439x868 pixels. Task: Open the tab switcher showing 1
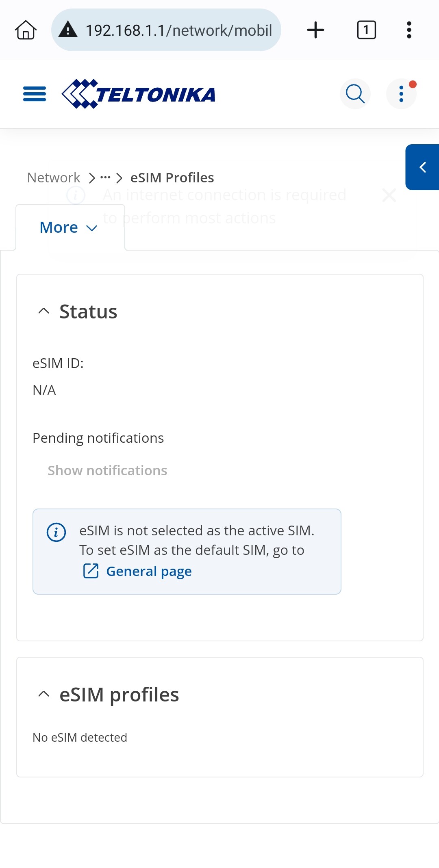[366, 30]
